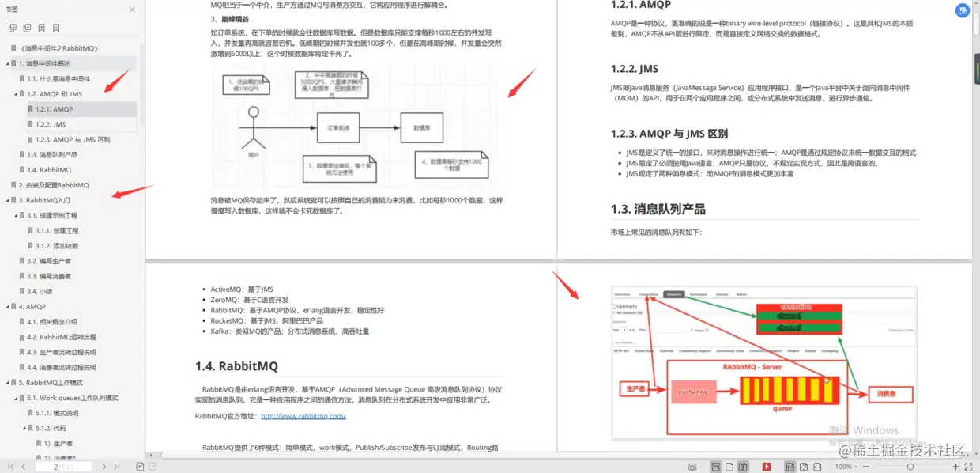
Task: Open bookmark 1.4. RabbitMQ
Action: pos(49,170)
